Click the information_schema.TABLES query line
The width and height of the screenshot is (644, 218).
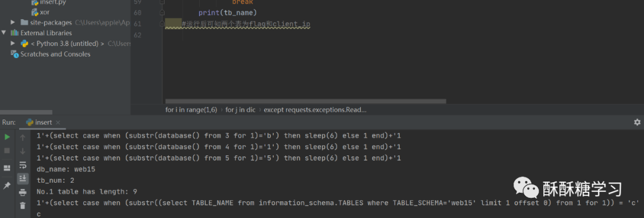point(338,203)
